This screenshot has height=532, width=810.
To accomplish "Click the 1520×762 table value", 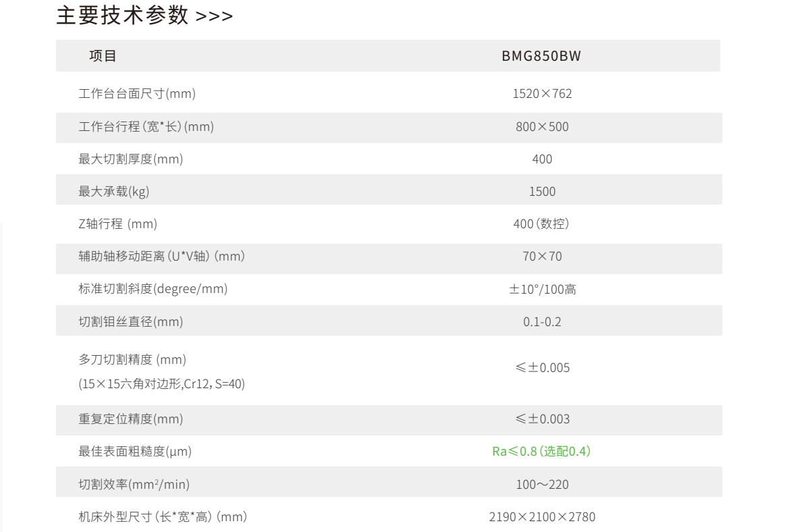I will [x=542, y=94].
